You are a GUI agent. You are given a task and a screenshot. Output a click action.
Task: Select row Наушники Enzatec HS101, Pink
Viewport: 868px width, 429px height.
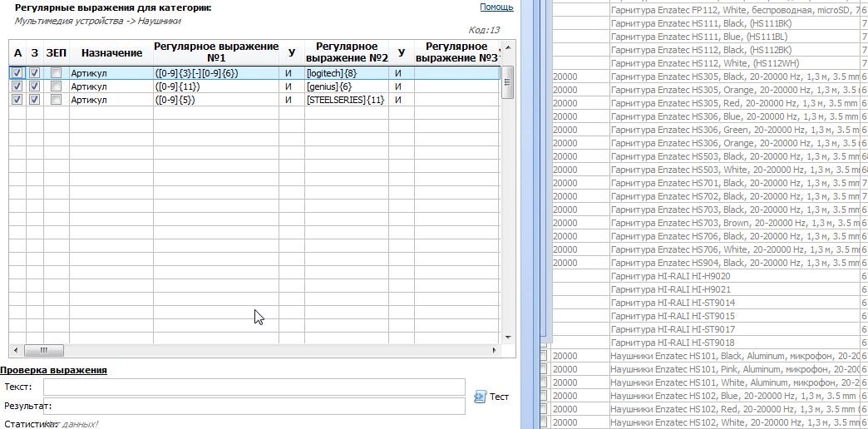coord(735,368)
